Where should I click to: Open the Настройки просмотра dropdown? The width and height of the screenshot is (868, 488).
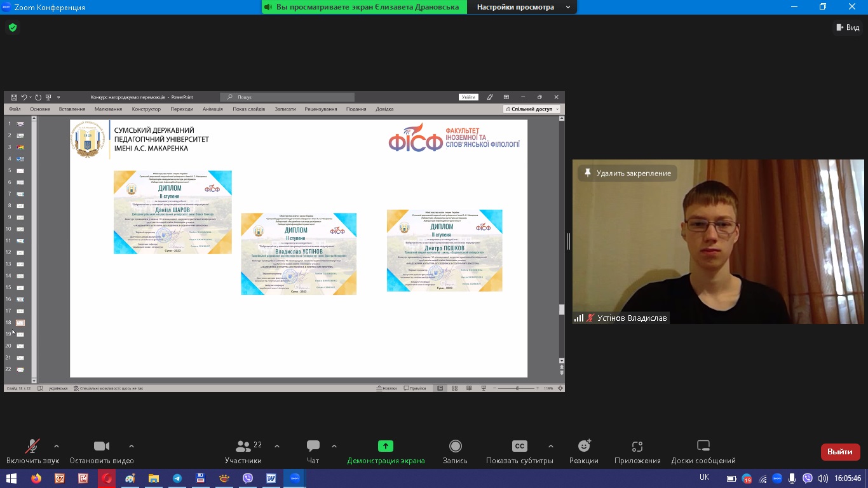[x=522, y=7]
